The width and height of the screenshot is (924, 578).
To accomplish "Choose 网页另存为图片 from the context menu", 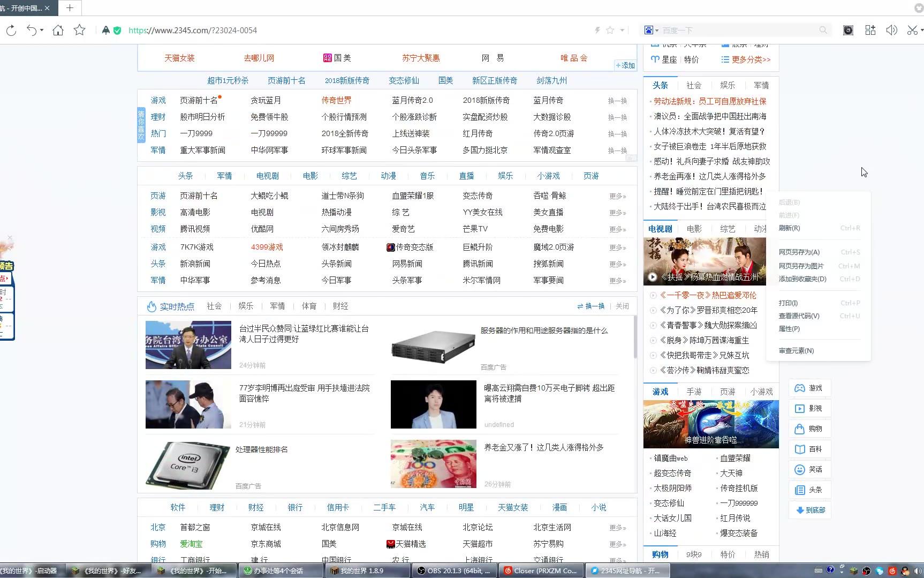I will pyautogui.click(x=819, y=266).
